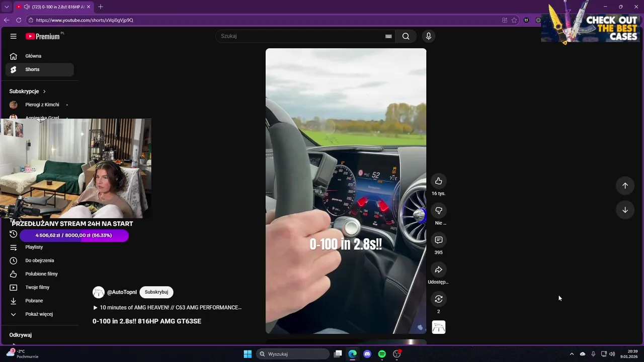
Task: Go back with the browser back arrow
Action: click(7, 20)
